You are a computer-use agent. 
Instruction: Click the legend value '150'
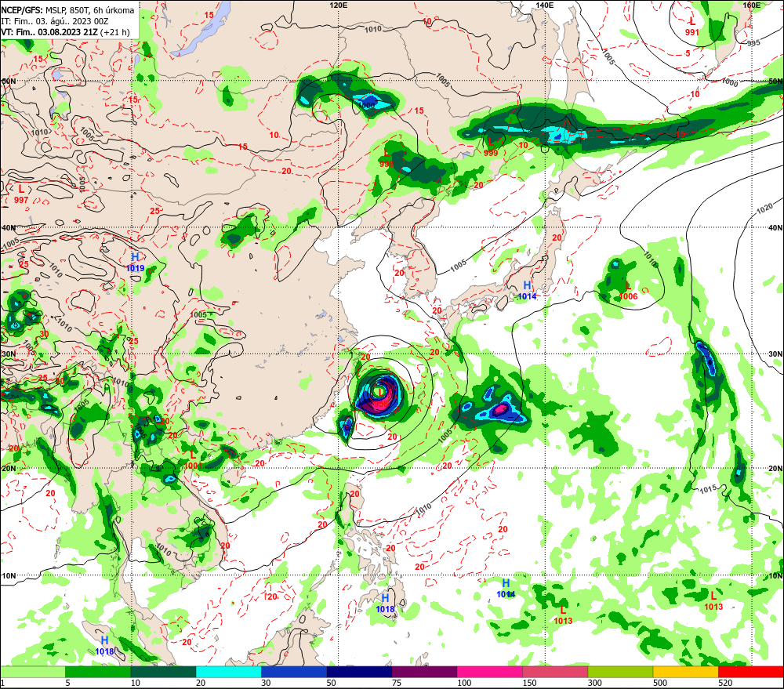coord(529,683)
